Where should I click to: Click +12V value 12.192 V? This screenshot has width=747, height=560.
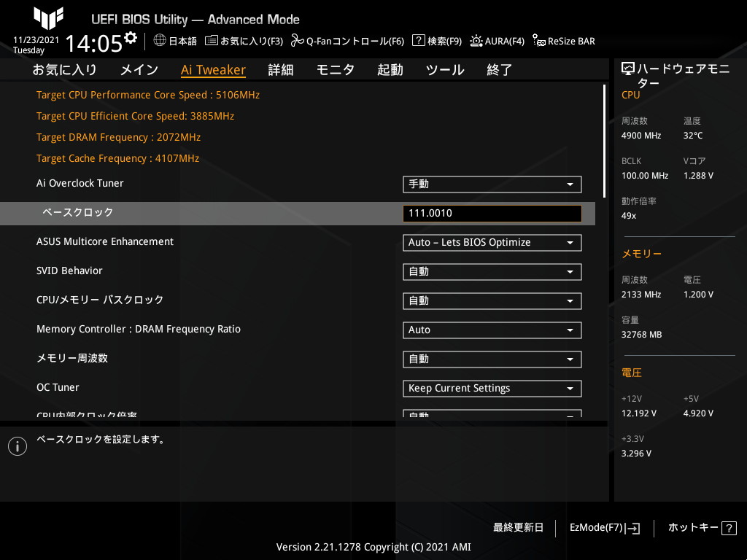[x=639, y=413]
